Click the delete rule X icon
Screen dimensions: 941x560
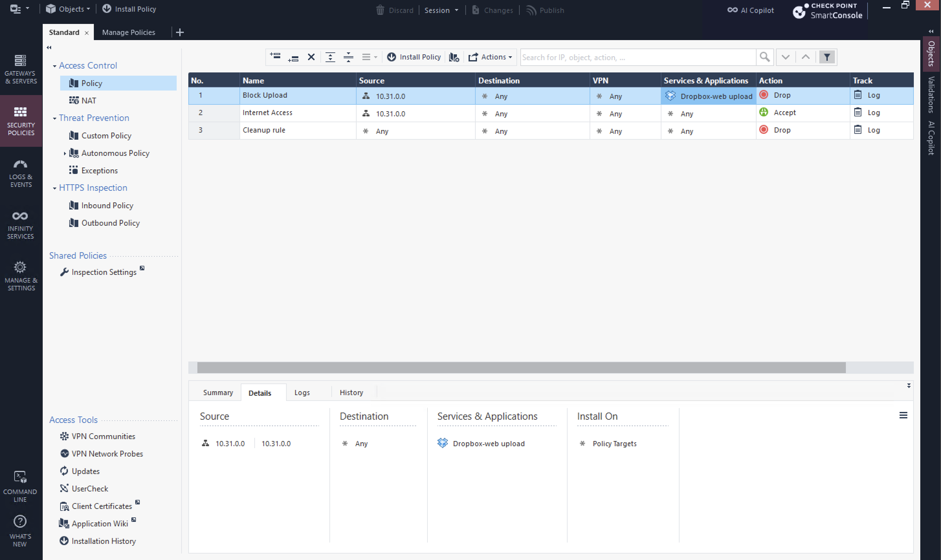(311, 57)
